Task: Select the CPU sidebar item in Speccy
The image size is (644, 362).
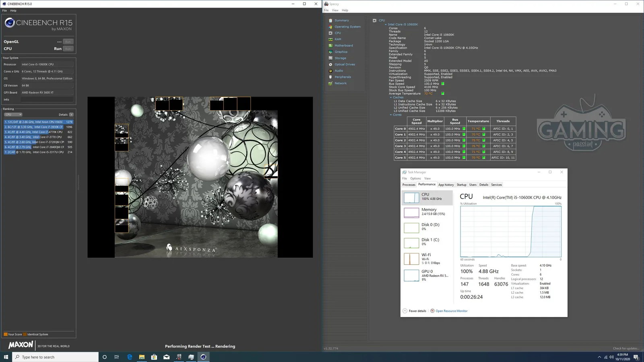Action: click(337, 33)
